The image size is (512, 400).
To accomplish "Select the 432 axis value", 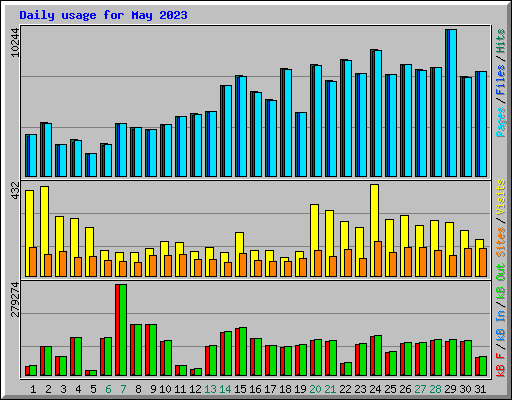I will (x=15, y=191).
